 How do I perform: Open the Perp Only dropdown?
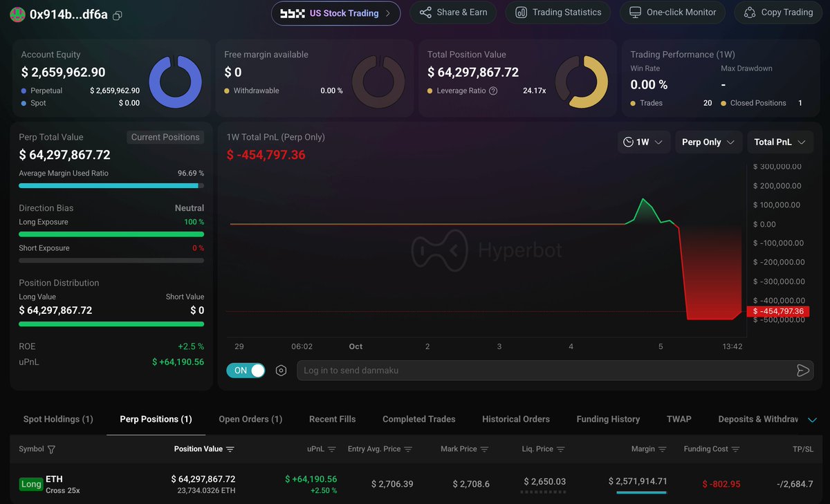click(708, 142)
